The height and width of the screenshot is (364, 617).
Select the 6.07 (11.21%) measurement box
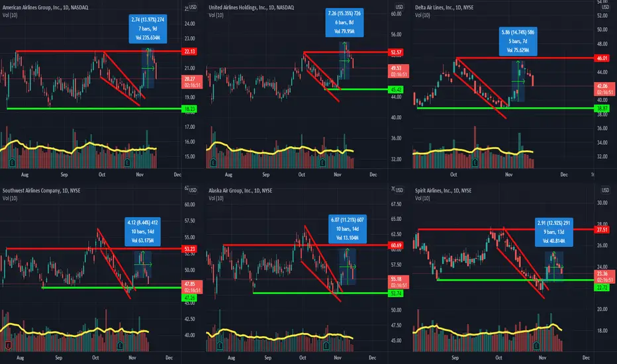click(x=348, y=229)
